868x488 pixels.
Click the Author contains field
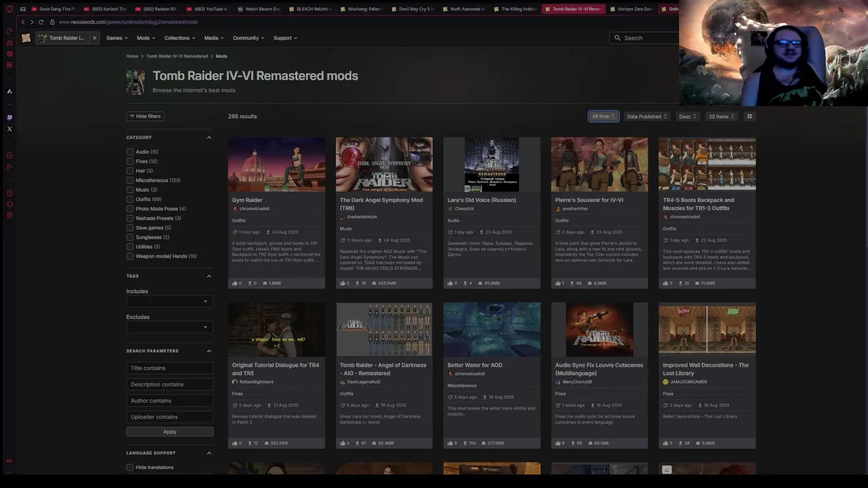point(170,401)
